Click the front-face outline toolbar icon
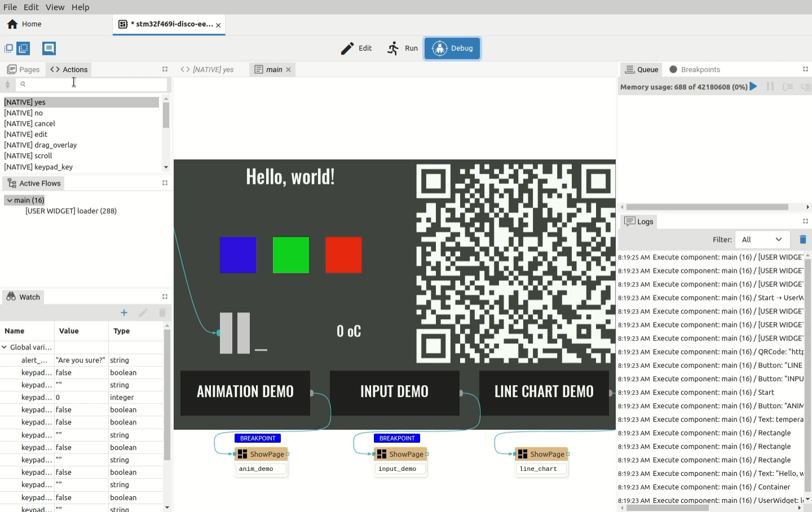 [8, 48]
